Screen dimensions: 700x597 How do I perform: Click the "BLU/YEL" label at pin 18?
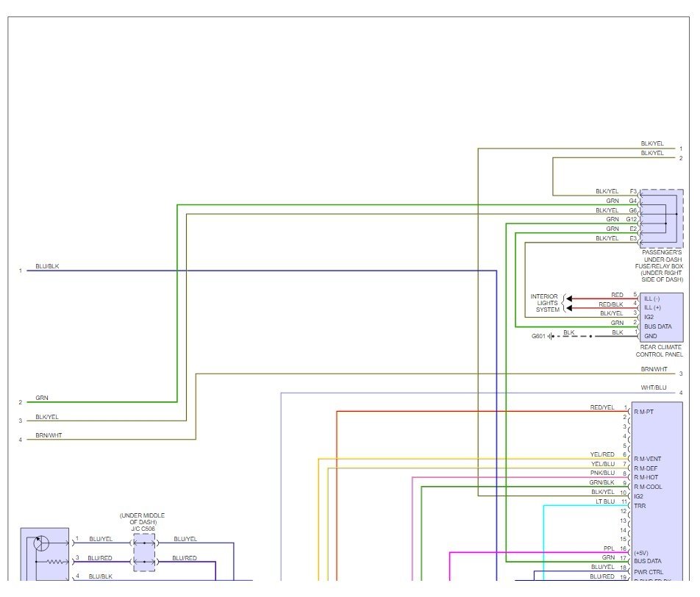[x=603, y=567]
